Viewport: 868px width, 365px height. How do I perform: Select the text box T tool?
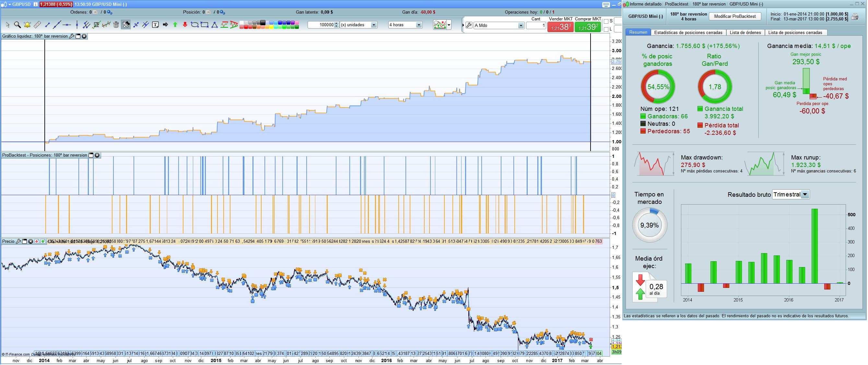[155, 25]
